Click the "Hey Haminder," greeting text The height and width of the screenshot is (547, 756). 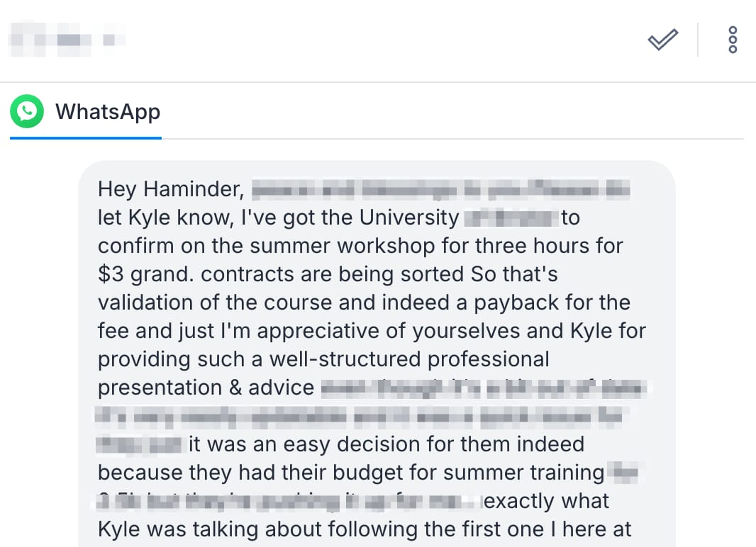pyautogui.click(x=171, y=189)
